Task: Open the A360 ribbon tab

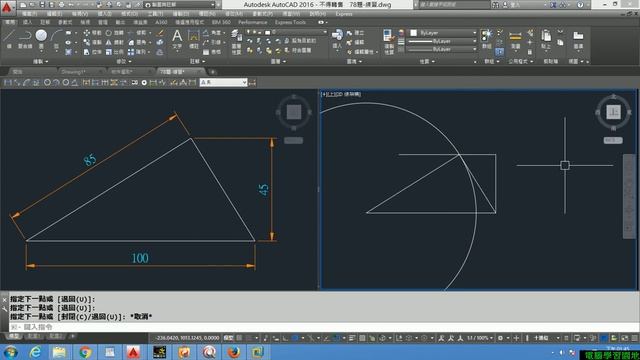Action: tap(161, 22)
